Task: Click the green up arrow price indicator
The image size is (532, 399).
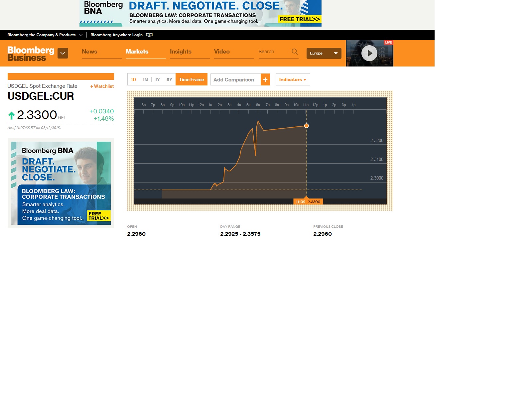Action: click(x=11, y=115)
